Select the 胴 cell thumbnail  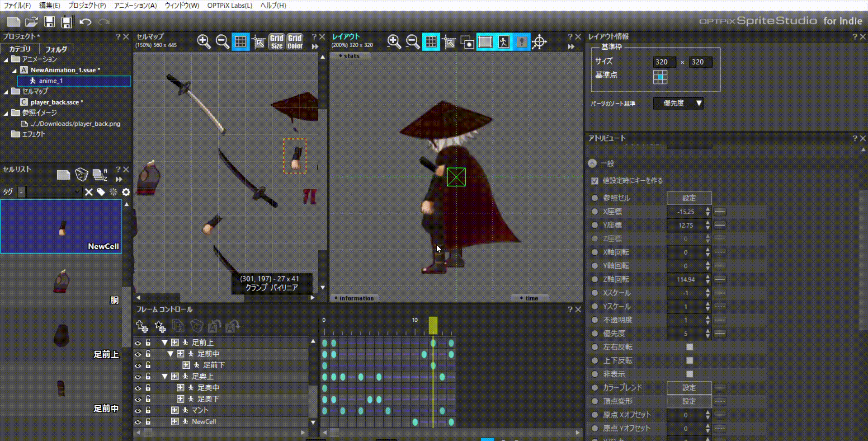(x=61, y=281)
